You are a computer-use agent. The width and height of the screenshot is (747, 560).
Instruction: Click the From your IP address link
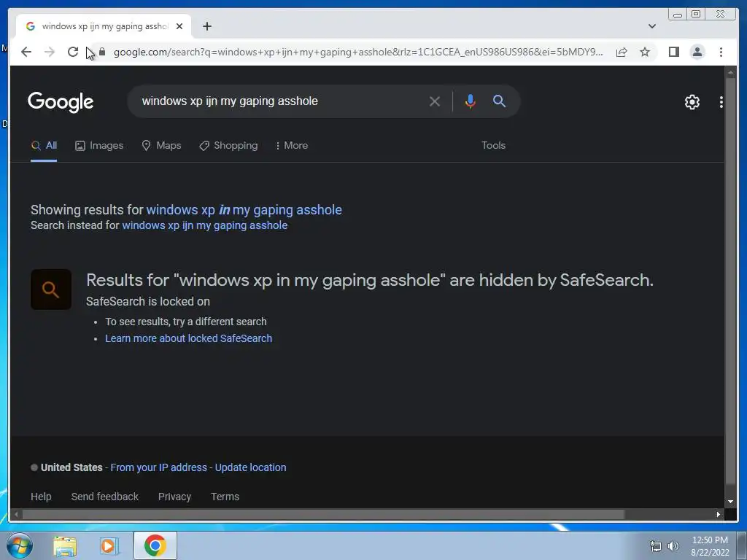pos(158,467)
